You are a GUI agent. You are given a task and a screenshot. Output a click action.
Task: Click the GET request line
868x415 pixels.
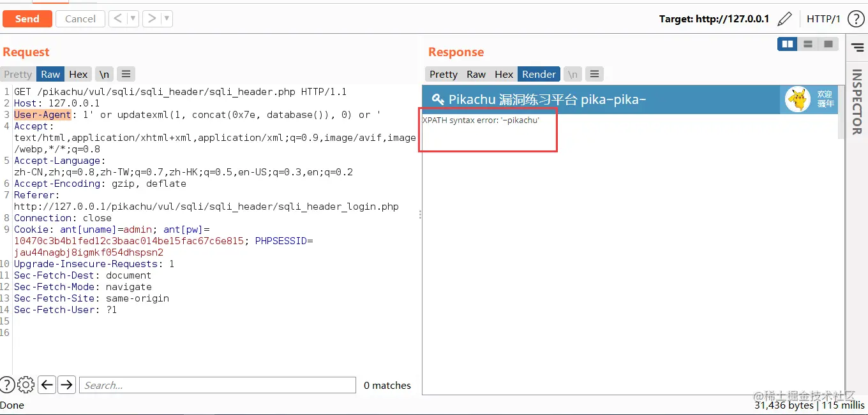[x=180, y=92]
